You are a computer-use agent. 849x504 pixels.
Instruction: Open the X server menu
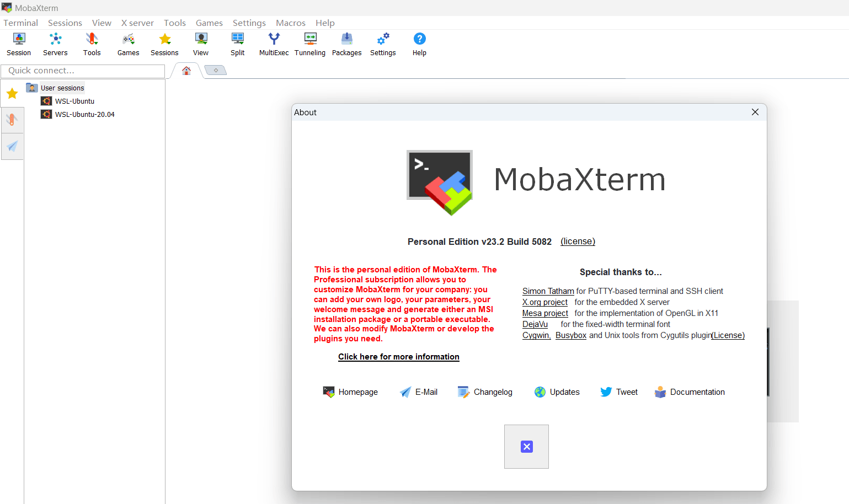(x=137, y=23)
